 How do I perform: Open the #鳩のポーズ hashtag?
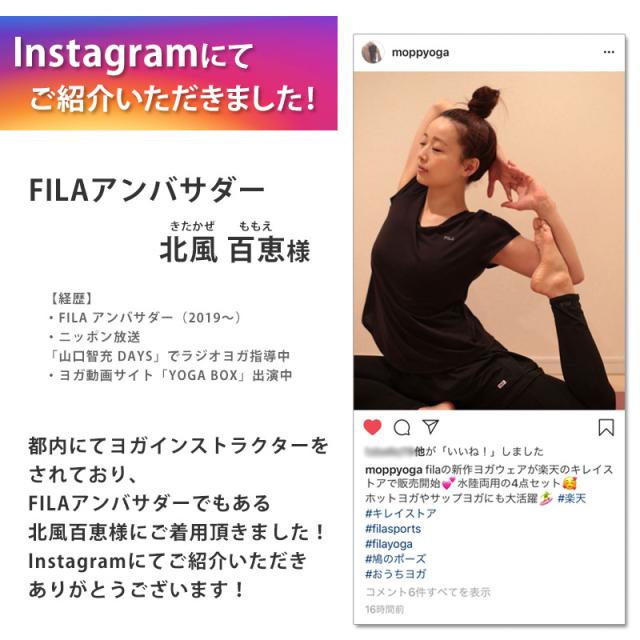coord(395,558)
